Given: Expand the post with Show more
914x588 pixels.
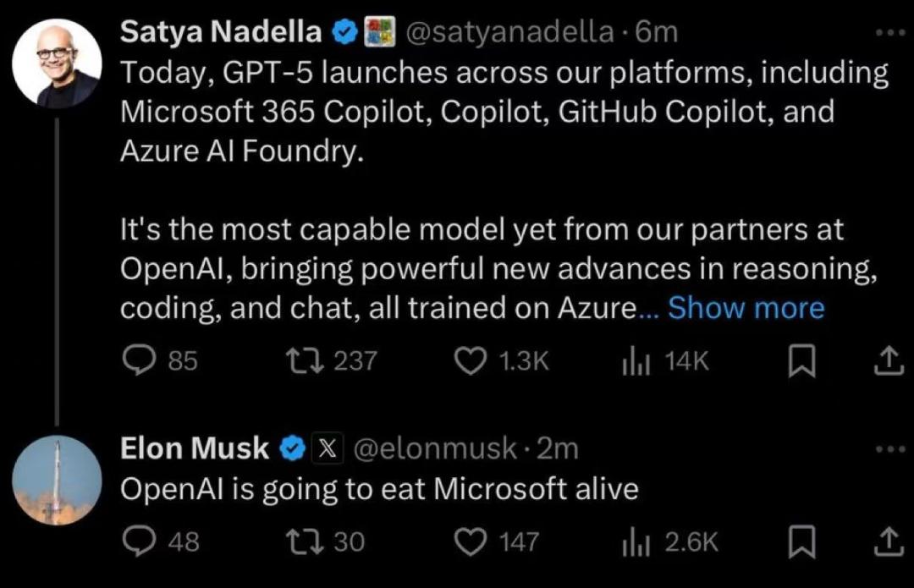Looking at the screenshot, I should pos(746,309).
